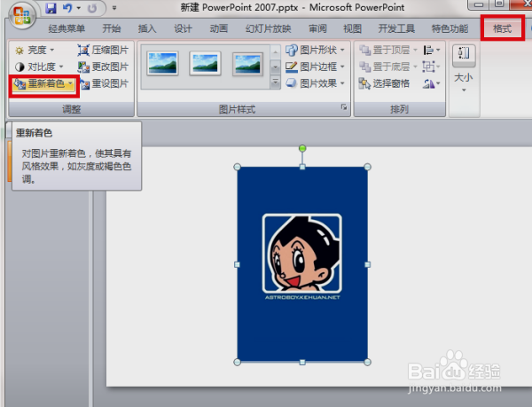Click the bottom-right corner handle of picture
This screenshot has height=407, width=532.
tap(367, 363)
